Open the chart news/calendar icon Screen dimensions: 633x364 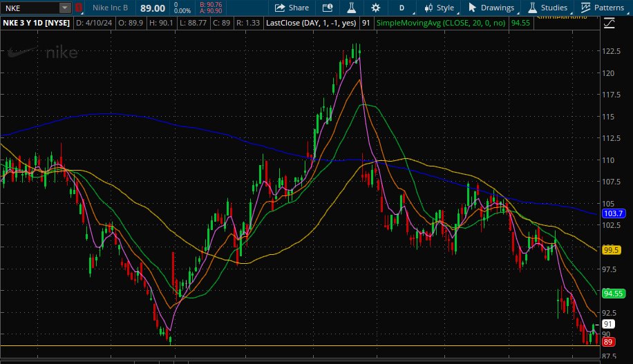[328, 8]
